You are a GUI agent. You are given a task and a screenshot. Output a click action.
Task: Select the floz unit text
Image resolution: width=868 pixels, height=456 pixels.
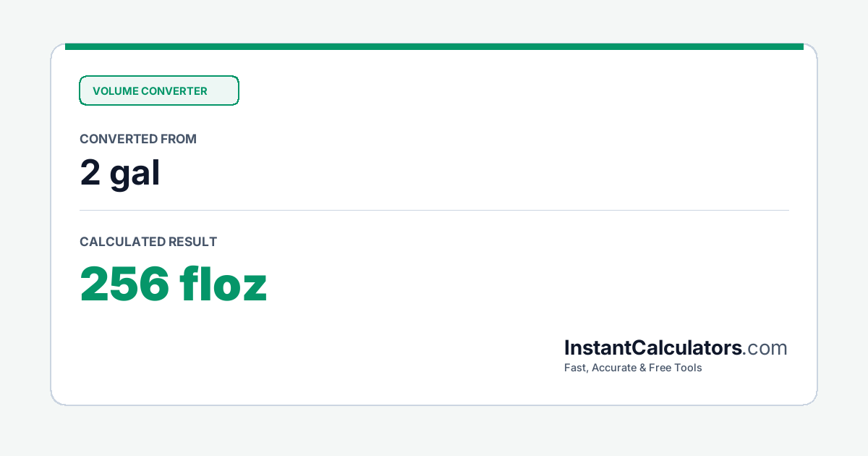(x=224, y=284)
